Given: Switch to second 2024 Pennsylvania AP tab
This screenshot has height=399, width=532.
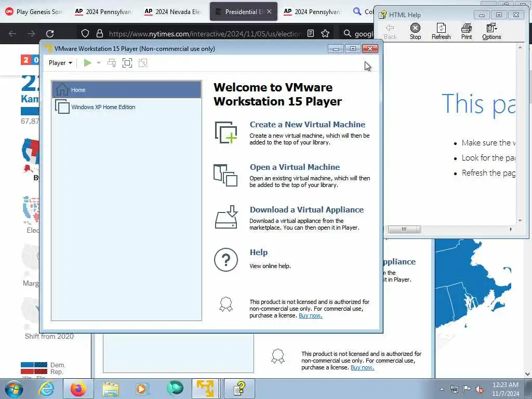Looking at the screenshot, I should 312,11.
